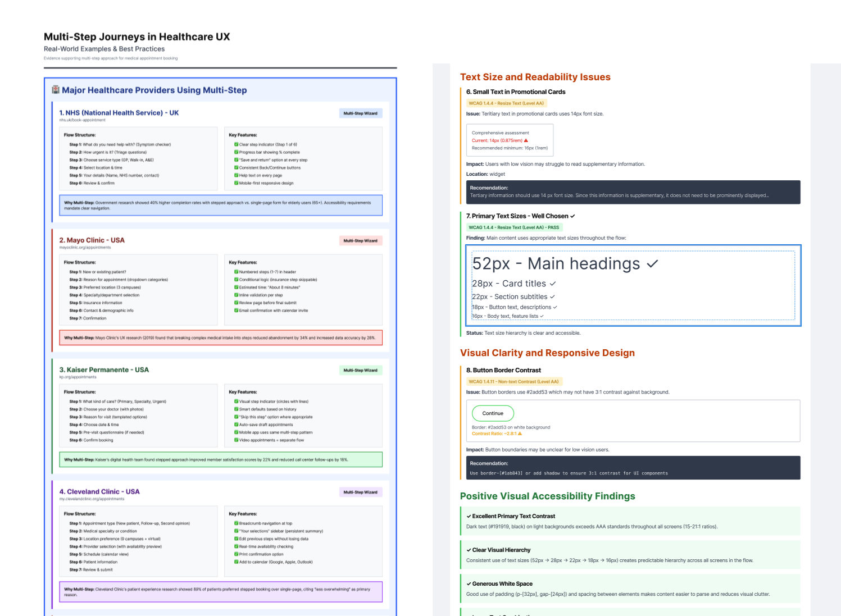Select "Step 6: Review & confirm" in NHS flow
Viewport: 841px width, 616px height.
tap(92, 183)
